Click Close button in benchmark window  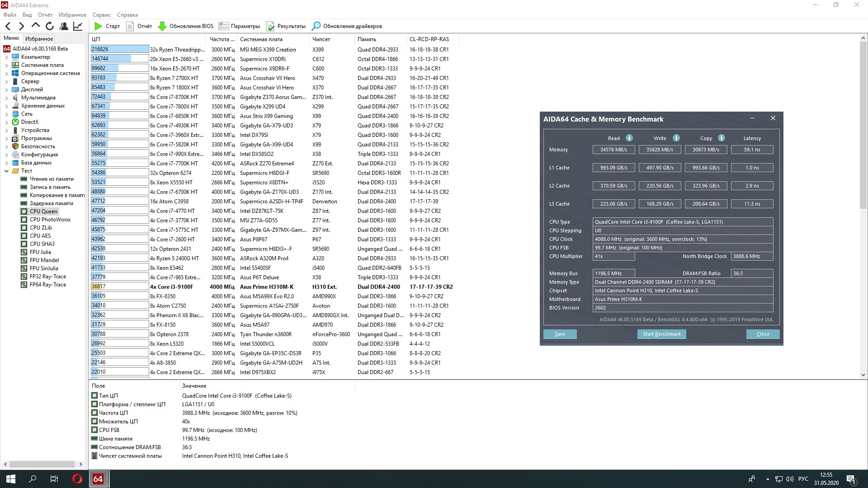click(x=763, y=334)
